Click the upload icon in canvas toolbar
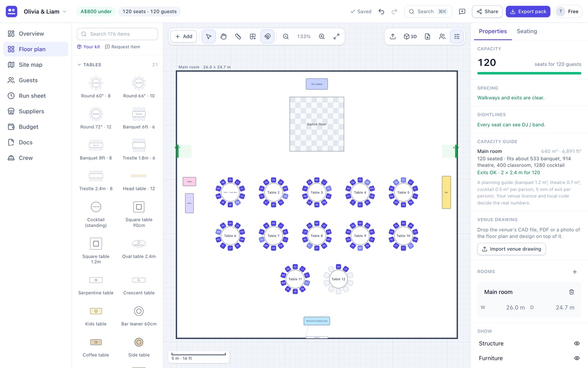588x368 pixels. pos(393,36)
